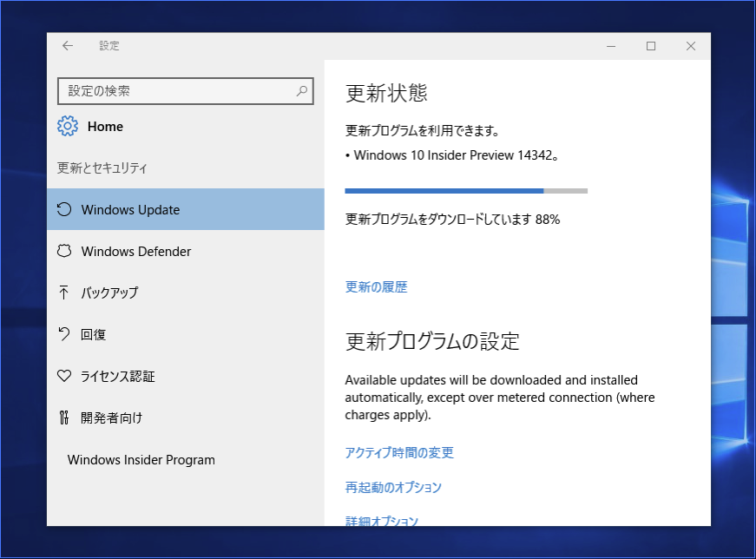Image resolution: width=756 pixels, height=559 pixels.
Task: Click Windows 10 Insider Preview 14342 text
Action: 456,155
